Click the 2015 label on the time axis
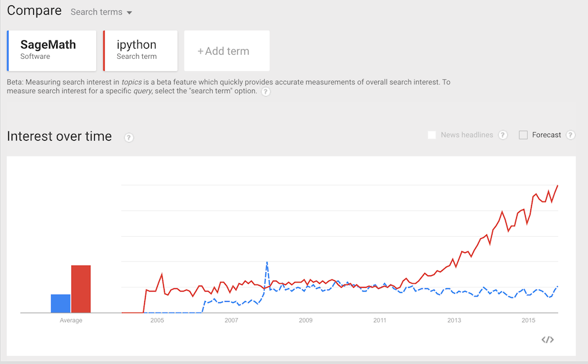 tap(528, 321)
